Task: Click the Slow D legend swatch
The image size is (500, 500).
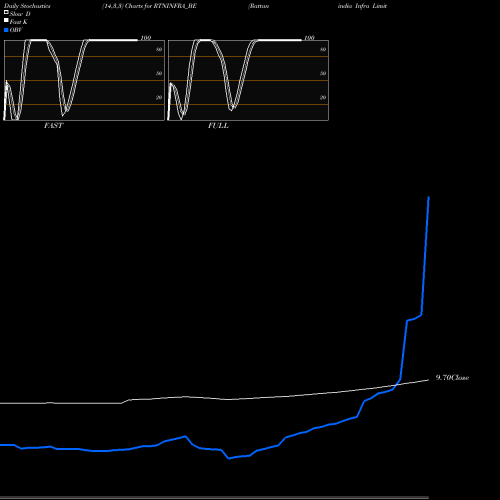Action: coord(6,12)
